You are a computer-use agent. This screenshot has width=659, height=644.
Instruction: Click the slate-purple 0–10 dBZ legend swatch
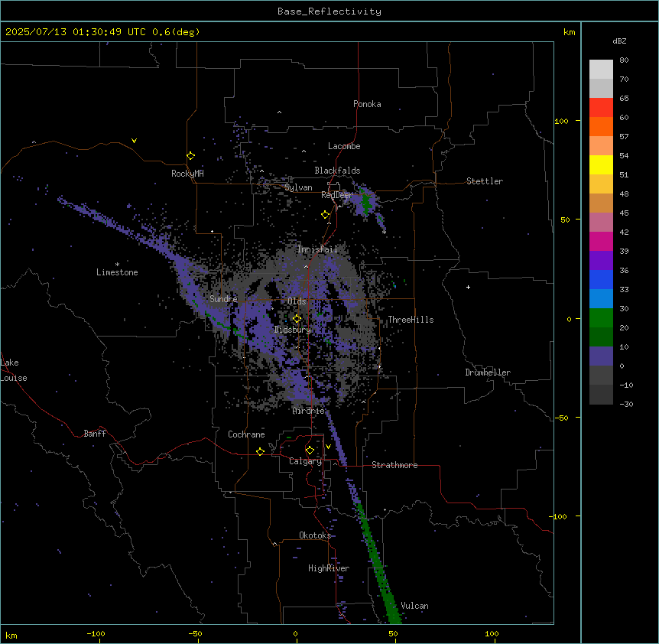601,356
